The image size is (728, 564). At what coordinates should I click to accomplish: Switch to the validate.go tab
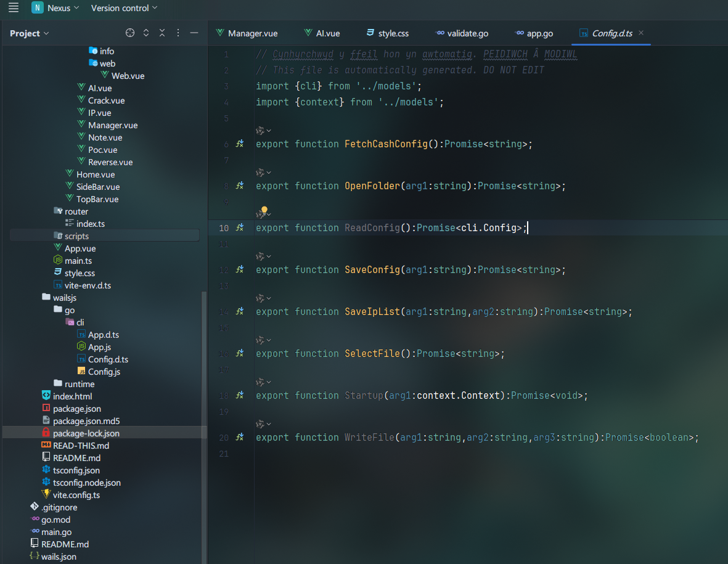462,33
